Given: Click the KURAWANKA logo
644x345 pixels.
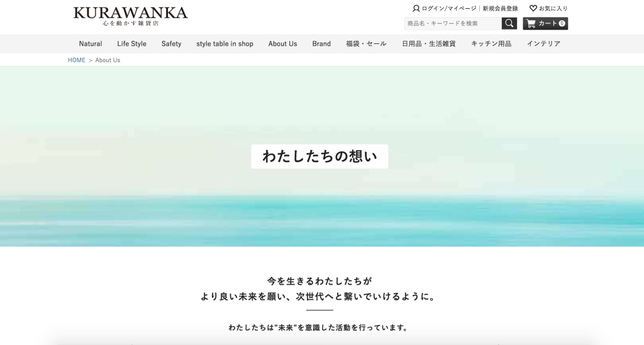Looking at the screenshot, I should (130, 16).
